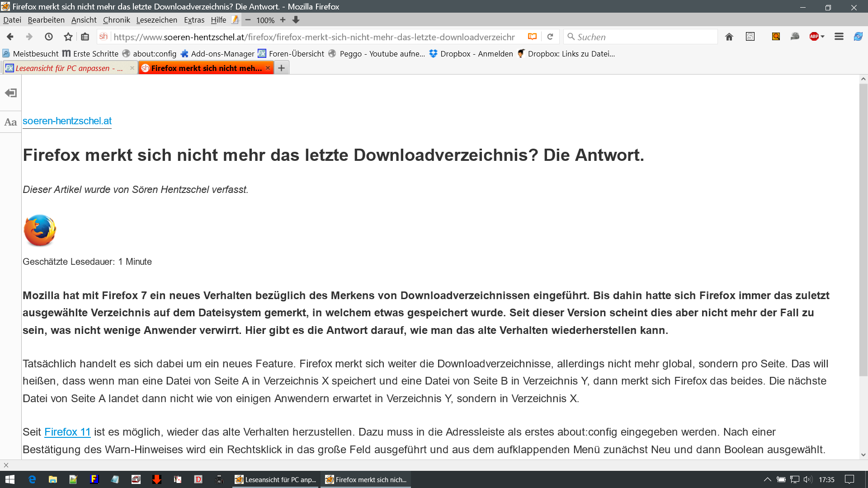Image resolution: width=868 pixels, height=488 pixels.
Task: Click the home button icon
Action: (x=729, y=37)
